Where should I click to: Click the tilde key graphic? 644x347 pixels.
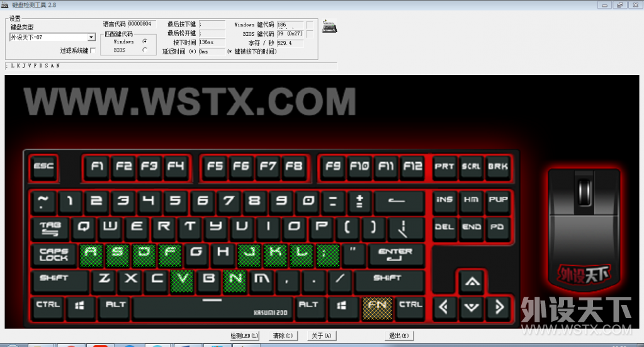coord(43,202)
